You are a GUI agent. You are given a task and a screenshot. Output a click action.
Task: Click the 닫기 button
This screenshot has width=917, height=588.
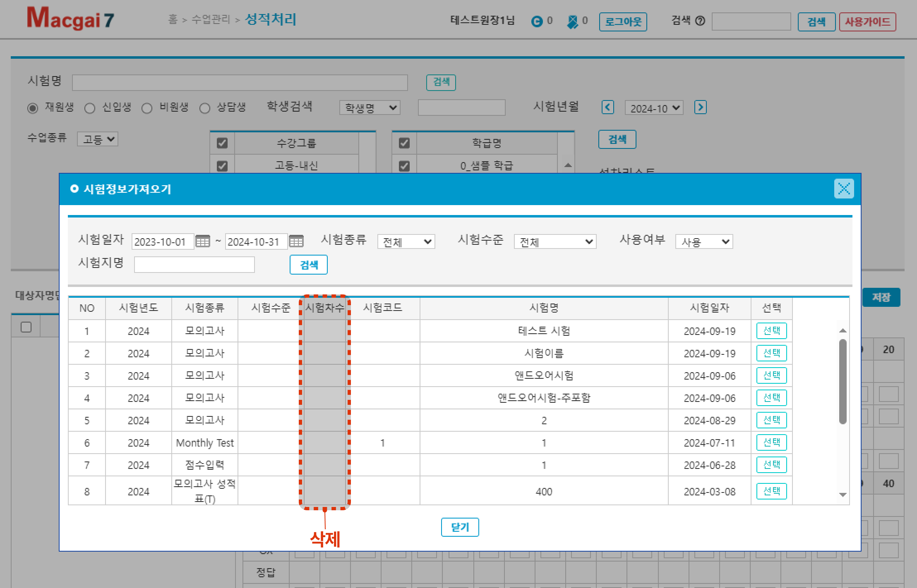460,527
